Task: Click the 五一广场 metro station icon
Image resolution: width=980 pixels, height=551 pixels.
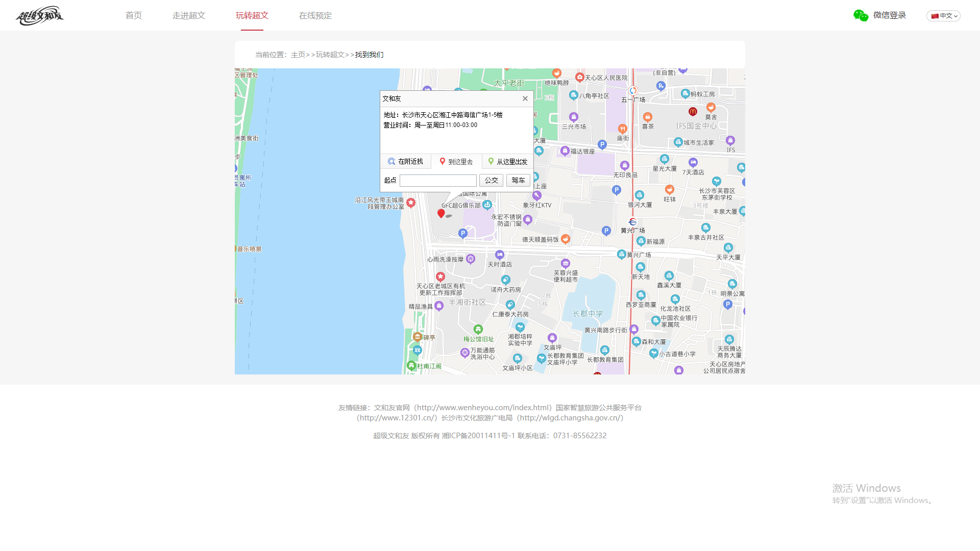Action: (633, 91)
